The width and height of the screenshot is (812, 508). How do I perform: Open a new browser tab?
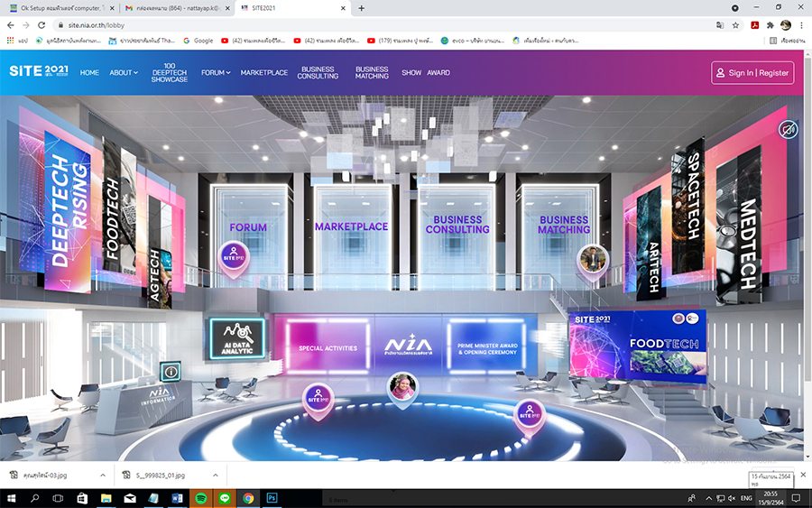pyautogui.click(x=362, y=8)
